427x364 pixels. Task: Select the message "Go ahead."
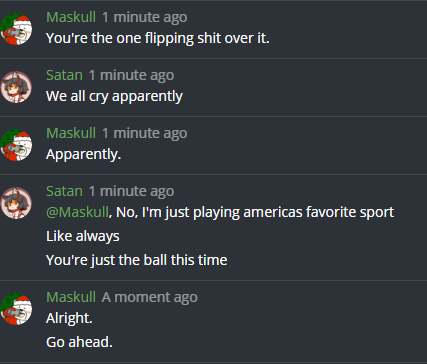click(x=79, y=342)
